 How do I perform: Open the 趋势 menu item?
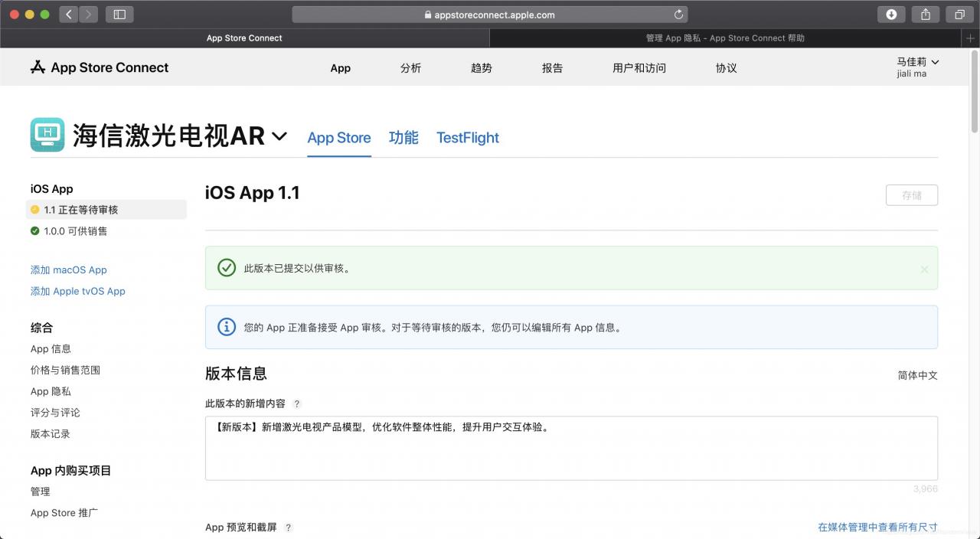[x=482, y=68]
